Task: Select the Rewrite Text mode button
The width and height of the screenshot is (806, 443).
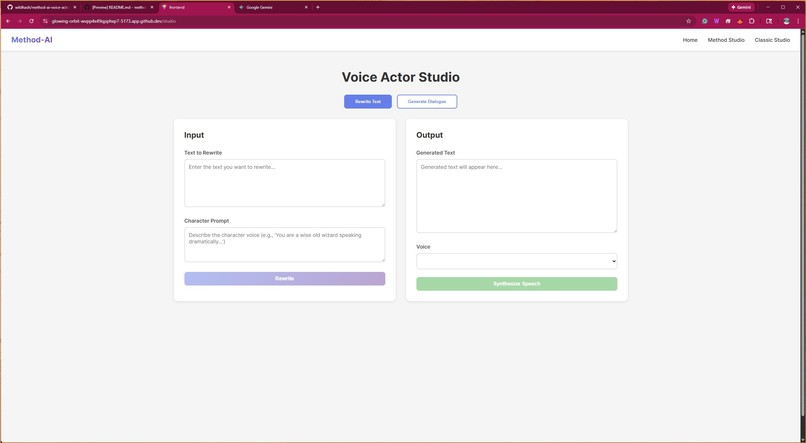Action: (x=368, y=101)
